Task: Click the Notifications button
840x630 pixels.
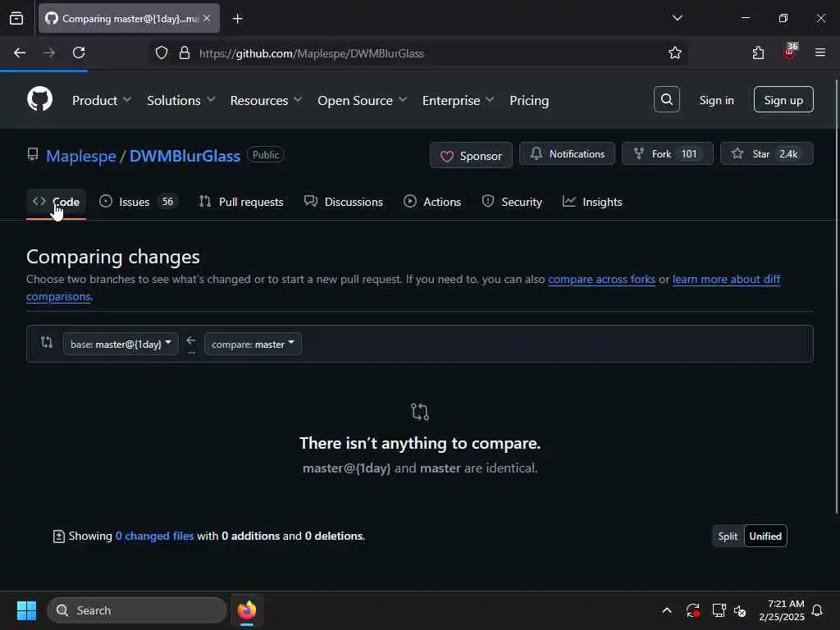Action: click(568, 153)
